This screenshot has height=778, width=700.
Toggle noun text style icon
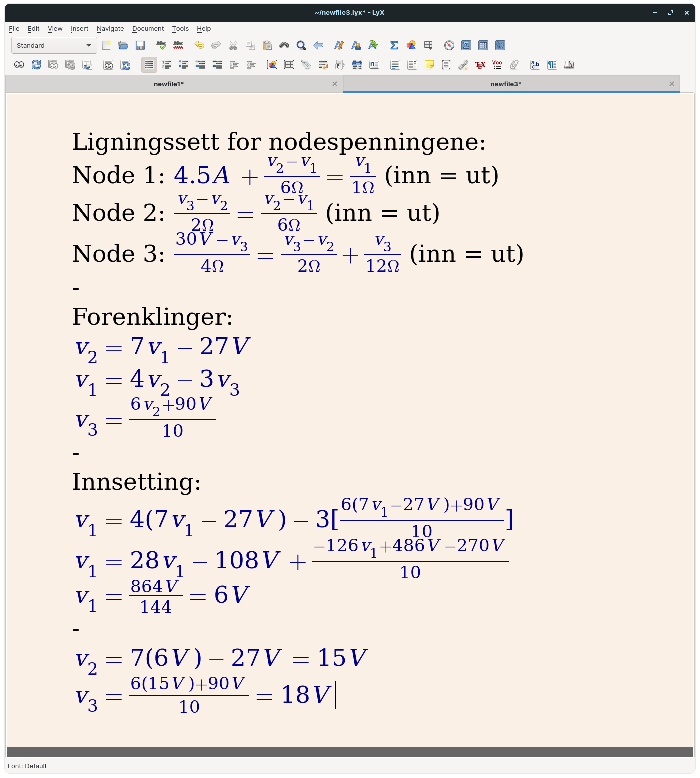click(x=356, y=45)
